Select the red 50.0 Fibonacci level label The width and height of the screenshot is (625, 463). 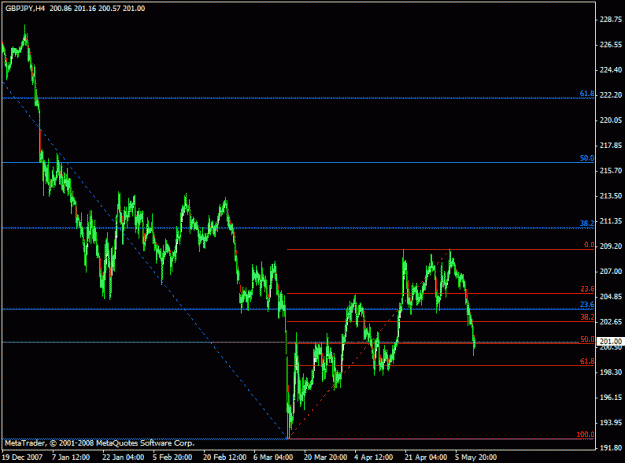(x=587, y=339)
